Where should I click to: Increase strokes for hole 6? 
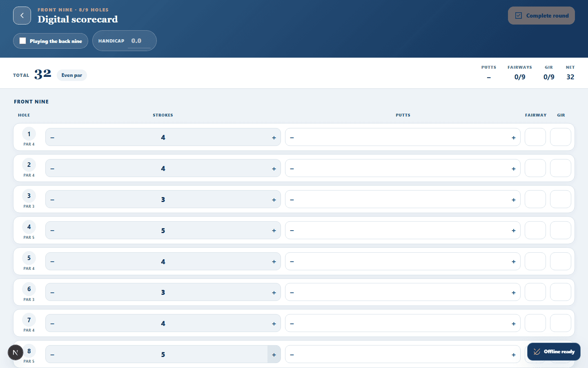[x=274, y=292]
